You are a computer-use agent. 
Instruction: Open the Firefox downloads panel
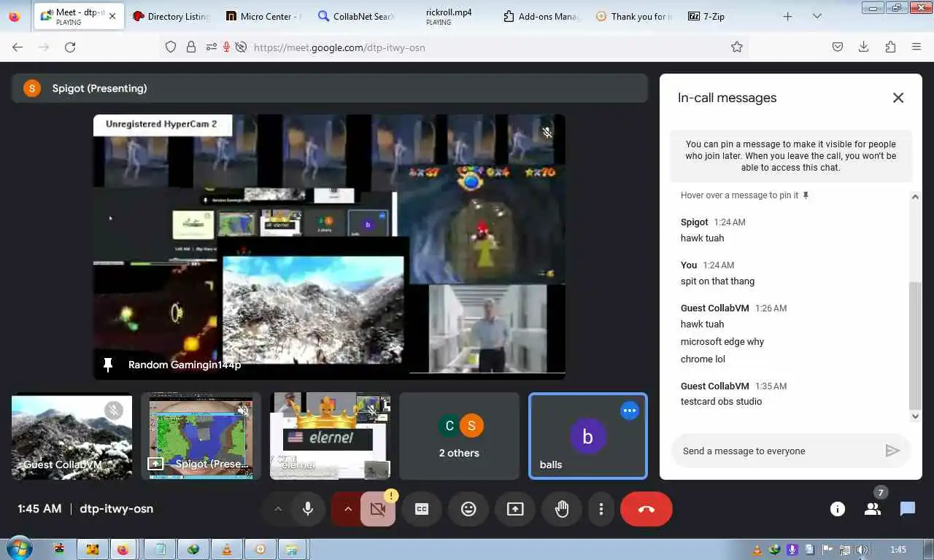pos(864,47)
